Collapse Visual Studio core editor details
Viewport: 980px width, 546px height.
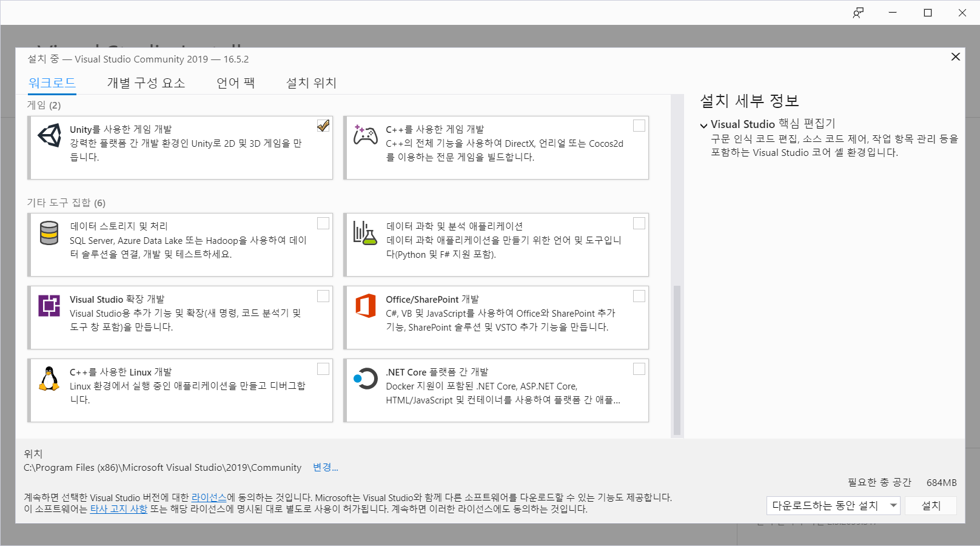pyautogui.click(x=703, y=125)
